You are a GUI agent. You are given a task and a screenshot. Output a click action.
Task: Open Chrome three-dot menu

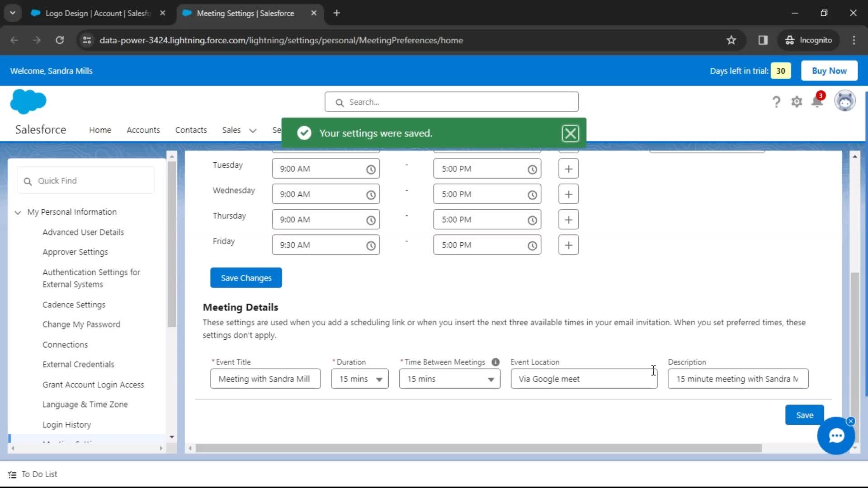854,40
